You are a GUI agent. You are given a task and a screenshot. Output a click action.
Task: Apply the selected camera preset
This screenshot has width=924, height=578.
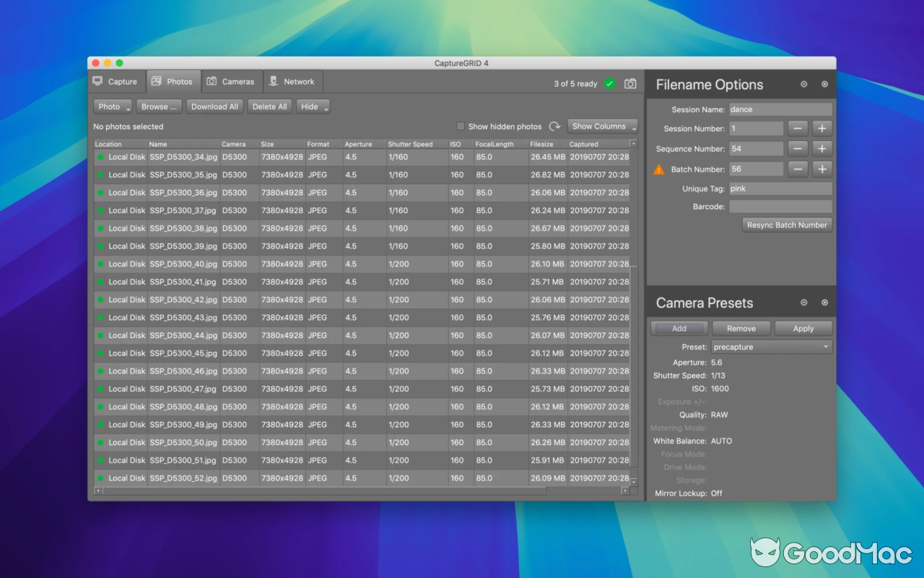[x=803, y=328]
